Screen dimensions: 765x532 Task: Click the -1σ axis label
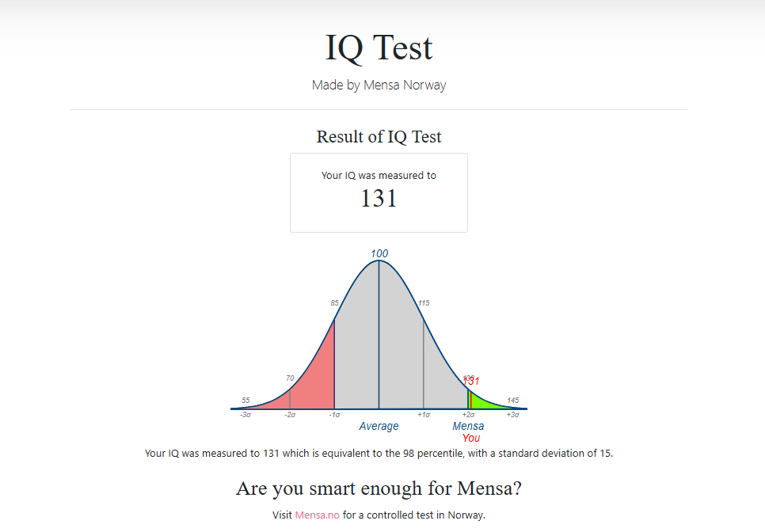point(334,415)
